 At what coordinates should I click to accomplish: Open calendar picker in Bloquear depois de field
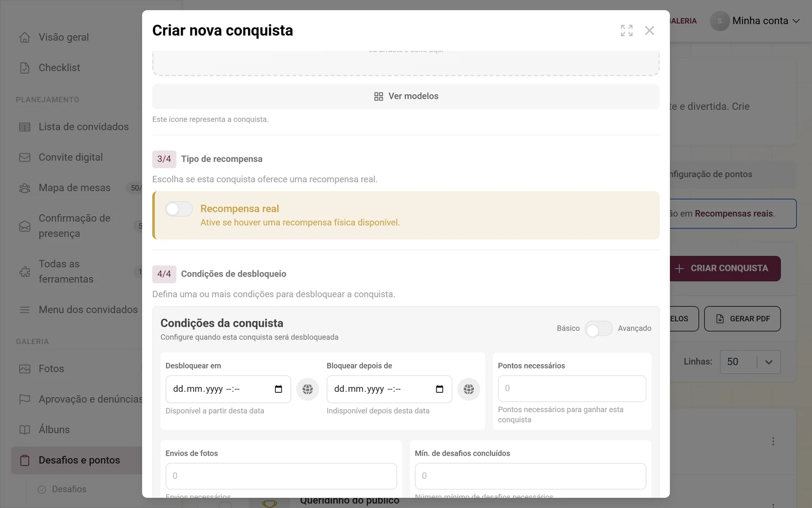(440, 389)
